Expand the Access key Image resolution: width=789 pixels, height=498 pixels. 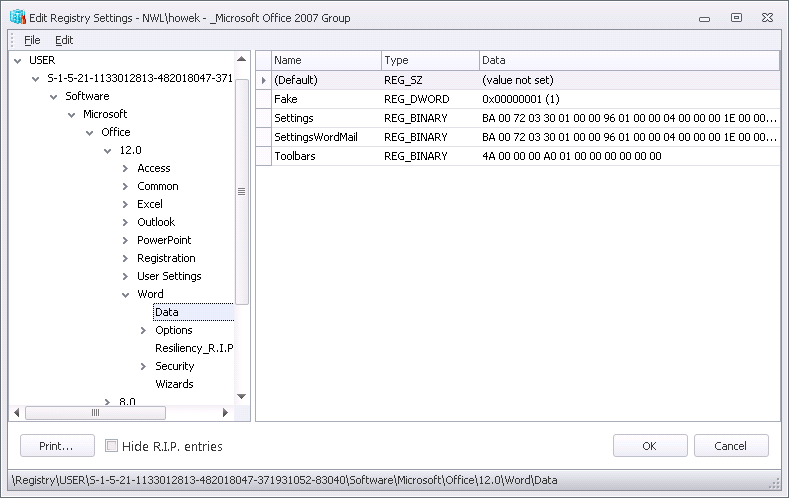(x=125, y=169)
